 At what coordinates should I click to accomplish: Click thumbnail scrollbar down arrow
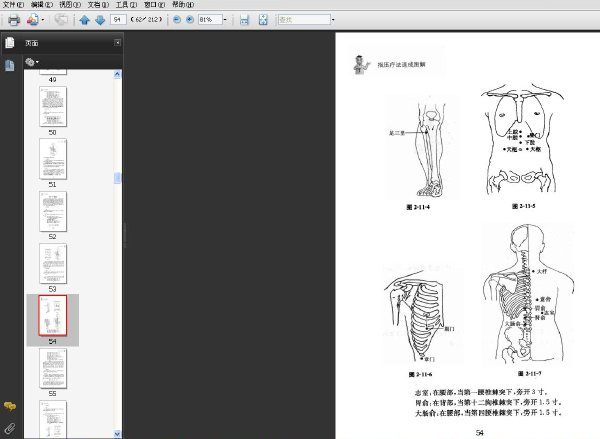tap(117, 434)
